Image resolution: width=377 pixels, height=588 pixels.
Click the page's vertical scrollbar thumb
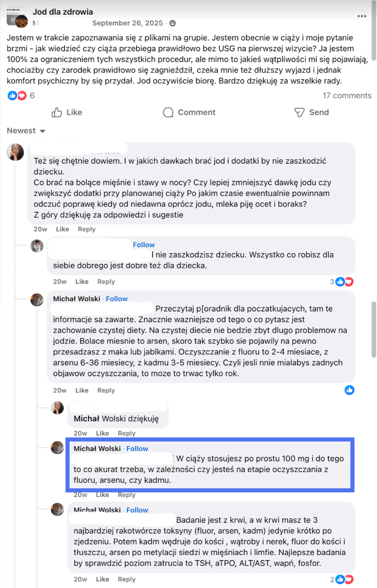374,330
